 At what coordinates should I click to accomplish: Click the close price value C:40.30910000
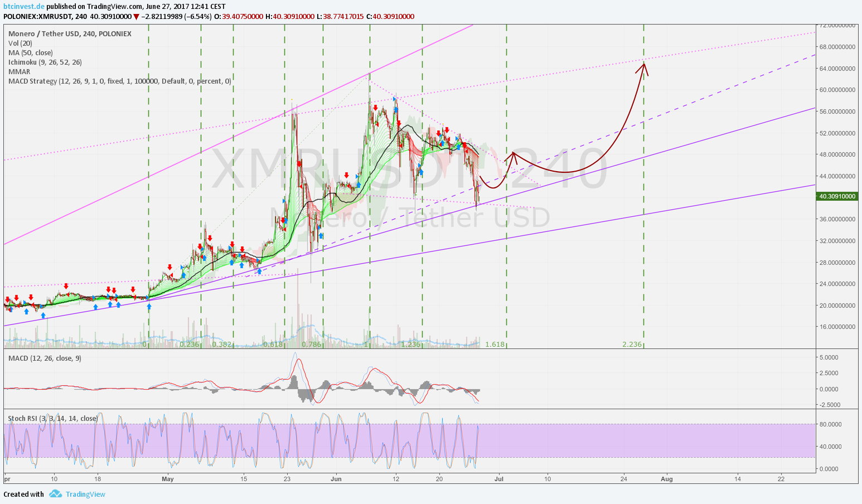(x=390, y=17)
